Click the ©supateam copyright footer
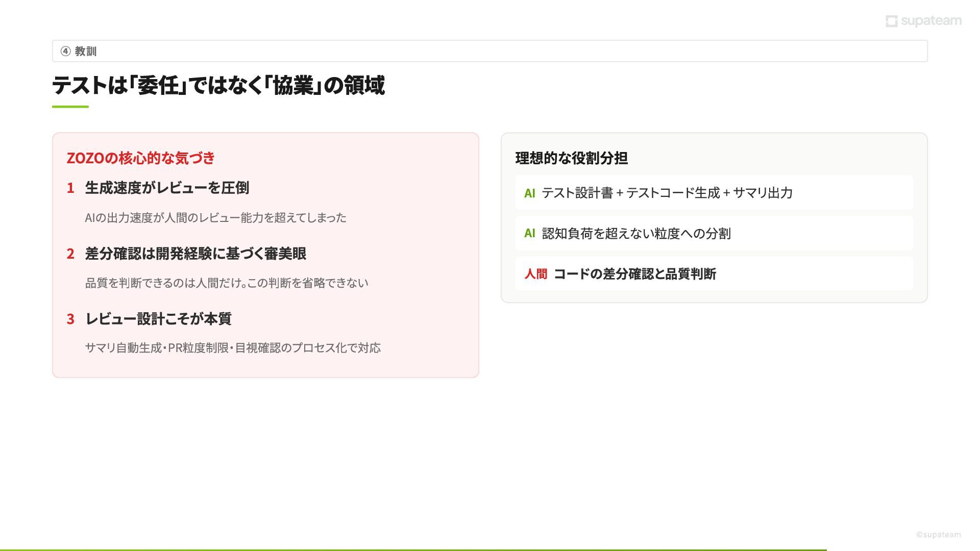 tap(938, 535)
